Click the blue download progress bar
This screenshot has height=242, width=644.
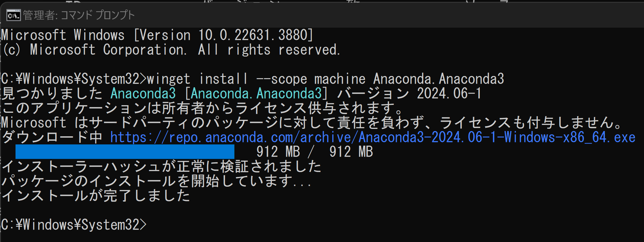(125, 151)
